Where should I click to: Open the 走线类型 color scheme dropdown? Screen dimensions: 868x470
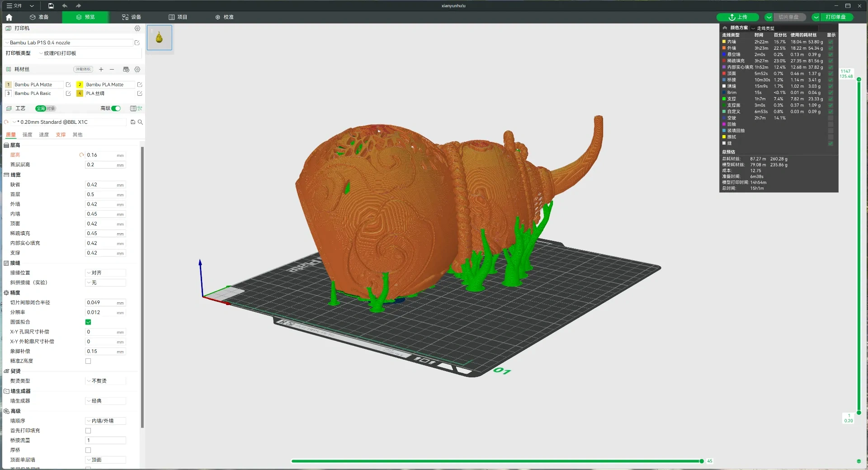pos(784,28)
